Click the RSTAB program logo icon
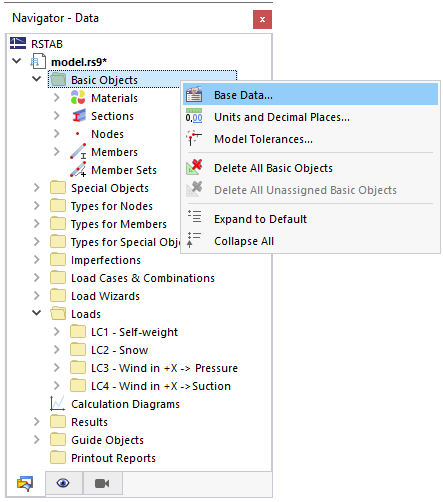443x502 pixels. click(x=18, y=43)
